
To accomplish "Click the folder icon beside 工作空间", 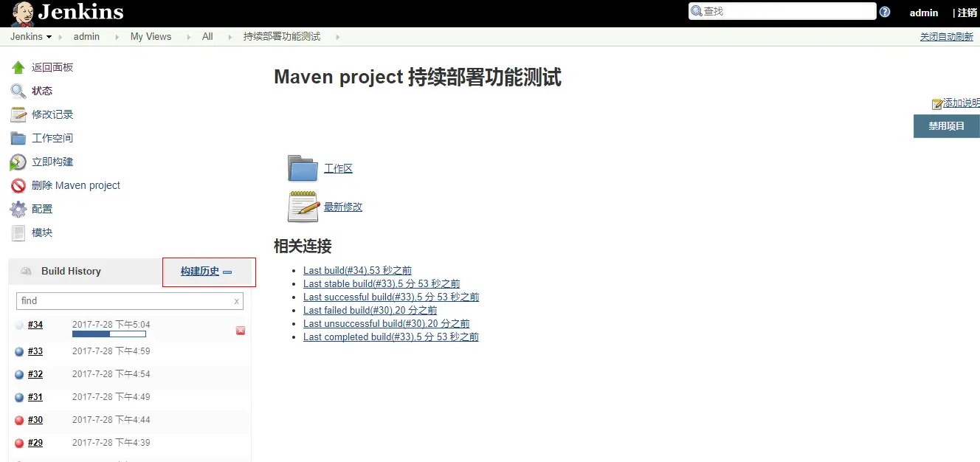I will 18,138.
